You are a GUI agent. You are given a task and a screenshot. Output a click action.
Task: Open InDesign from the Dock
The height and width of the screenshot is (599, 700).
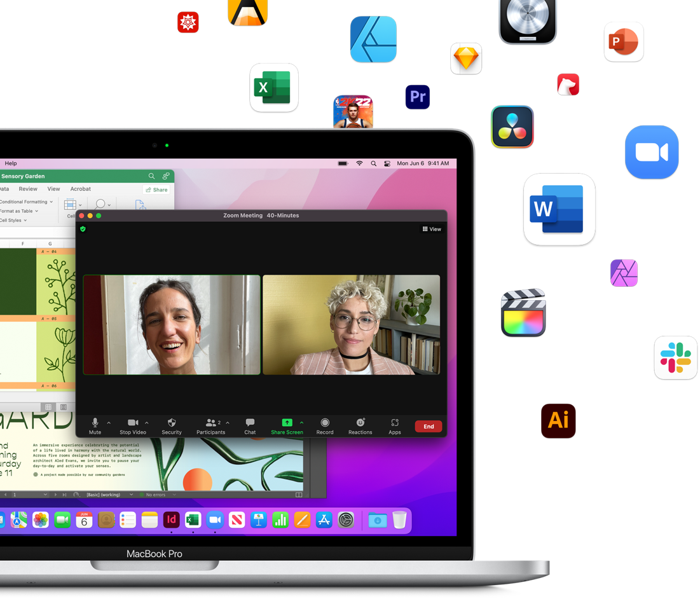coord(171,520)
